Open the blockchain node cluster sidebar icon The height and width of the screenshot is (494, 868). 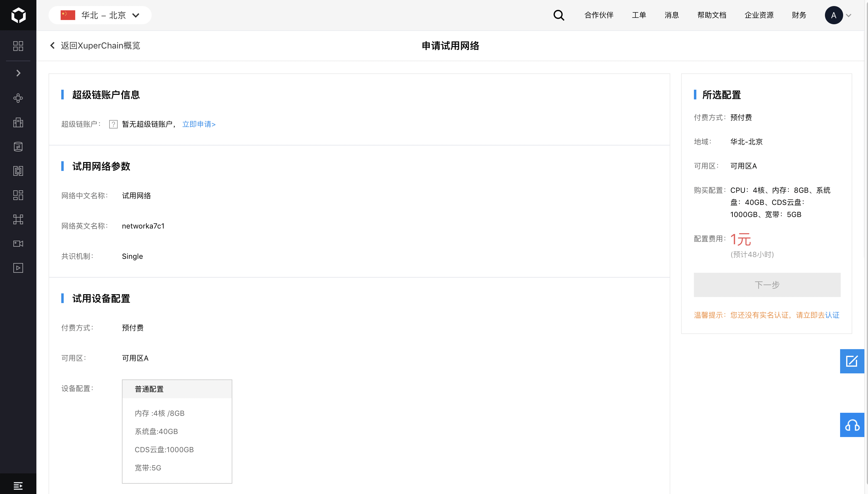[x=18, y=98]
